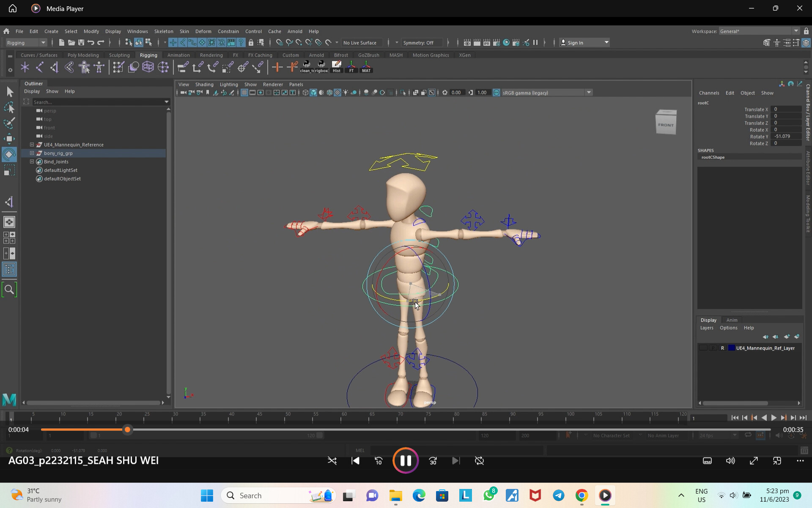Switch to the Animation shelf tab
This screenshot has width=812, height=508.
[178, 55]
